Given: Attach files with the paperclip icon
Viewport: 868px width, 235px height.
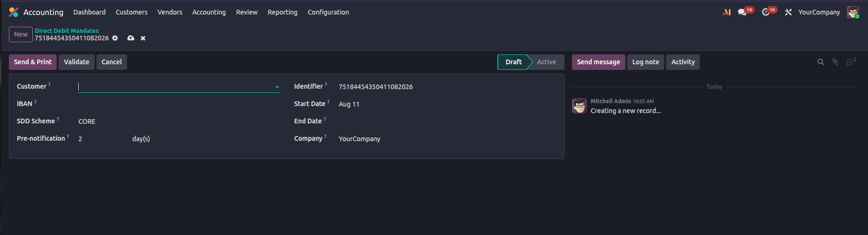Looking at the screenshot, I should 835,62.
